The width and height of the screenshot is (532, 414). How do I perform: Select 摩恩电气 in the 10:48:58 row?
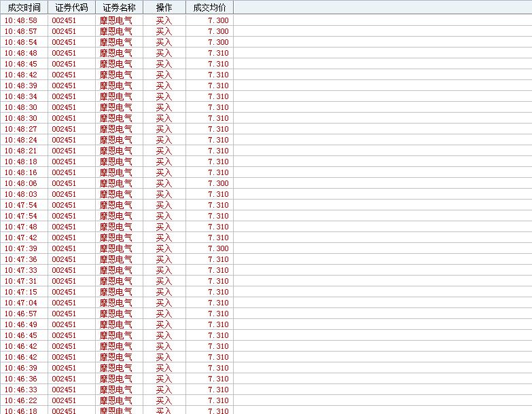[x=116, y=20]
